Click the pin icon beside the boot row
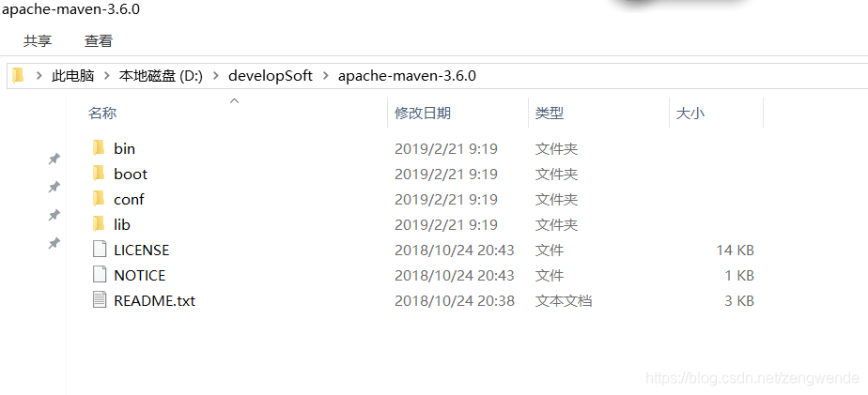This screenshot has width=868, height=395. coord(54,187)
